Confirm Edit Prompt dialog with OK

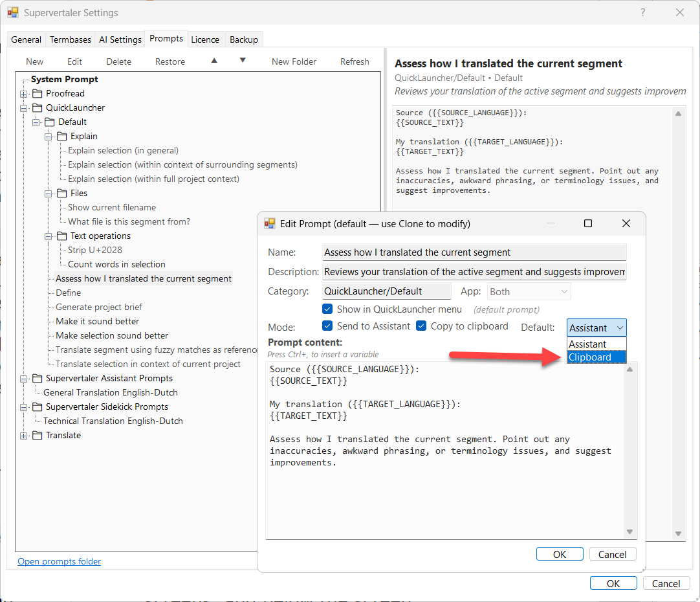point(560,554)
